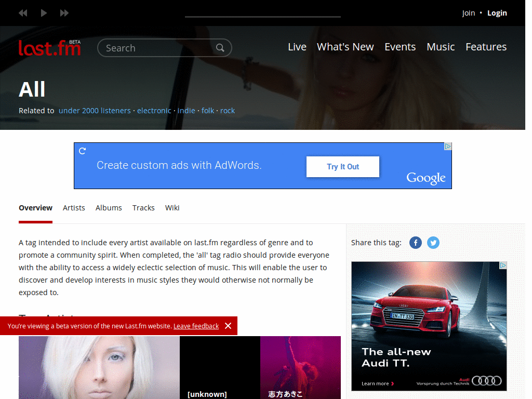532x399 pixels.
Task: Click the 'Share this tag:' label
Action: (x=376, y=243)
